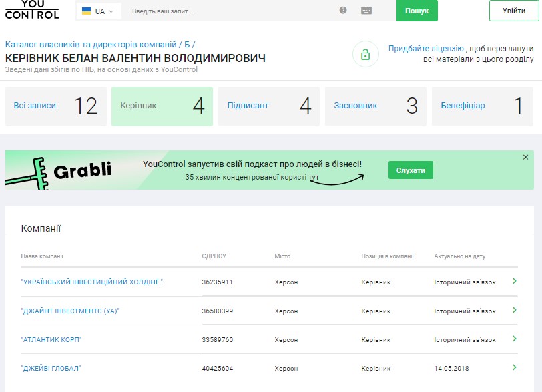Follow the Придбайте ліцензію link

[426, 49]
